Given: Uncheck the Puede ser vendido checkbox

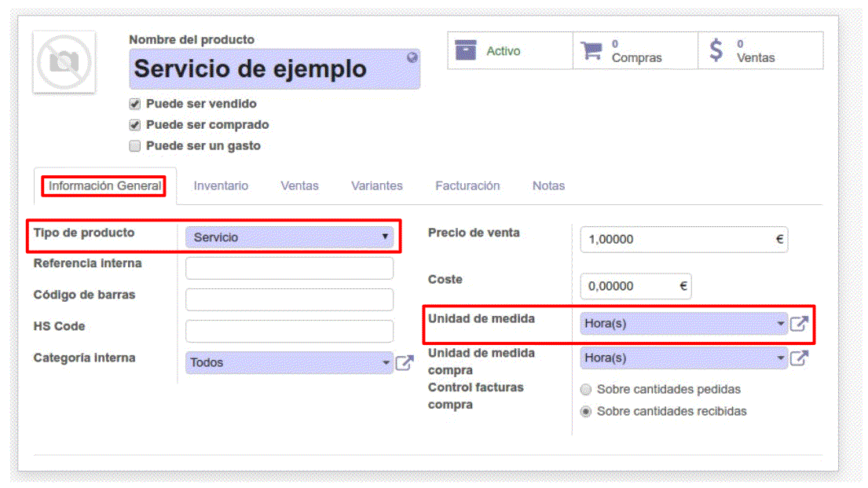Looking at the screenshot, I should click(x=134, y=104).
